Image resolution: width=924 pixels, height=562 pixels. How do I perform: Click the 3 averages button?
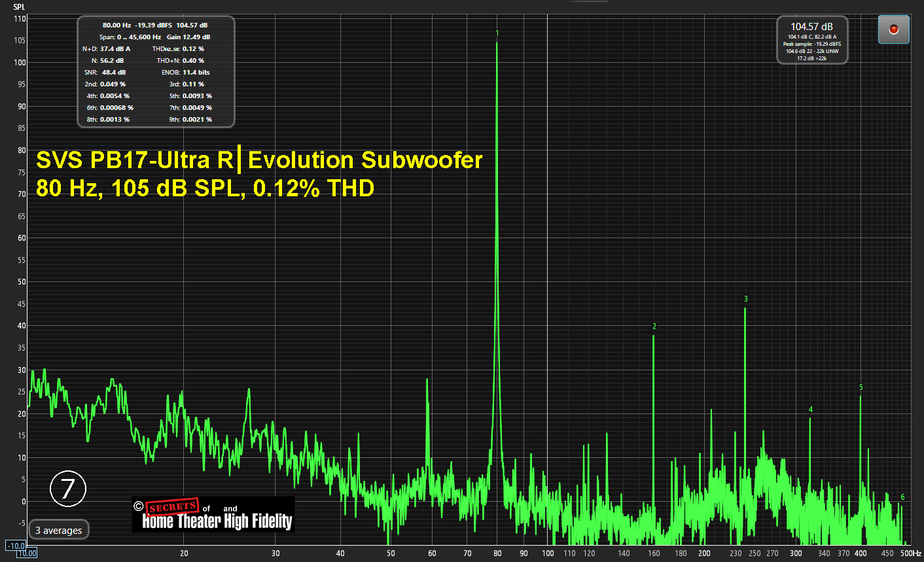(x=59, y=530)
